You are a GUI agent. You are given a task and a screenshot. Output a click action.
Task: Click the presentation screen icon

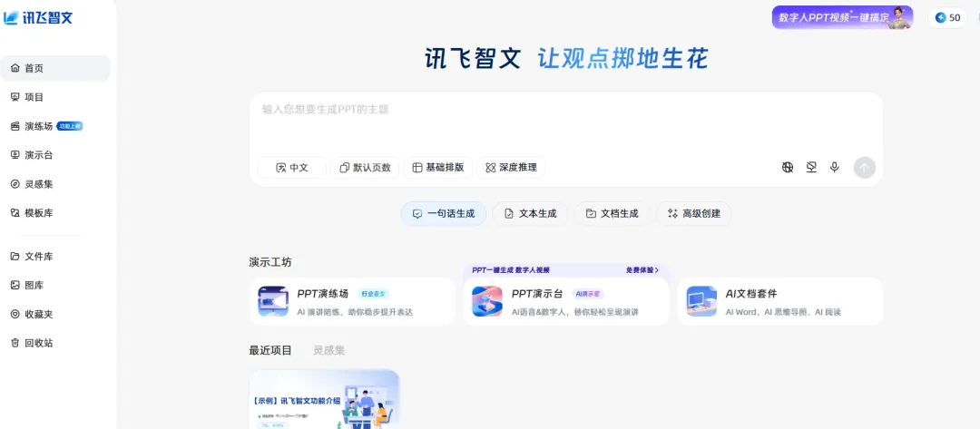click(x=811, y=168)
